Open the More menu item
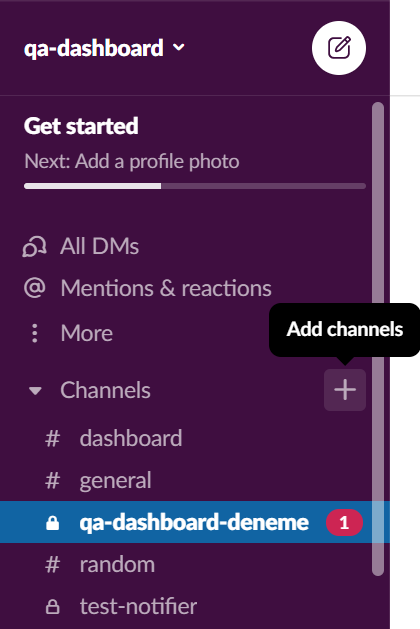The image size is (420, 629). pos(87,333)
